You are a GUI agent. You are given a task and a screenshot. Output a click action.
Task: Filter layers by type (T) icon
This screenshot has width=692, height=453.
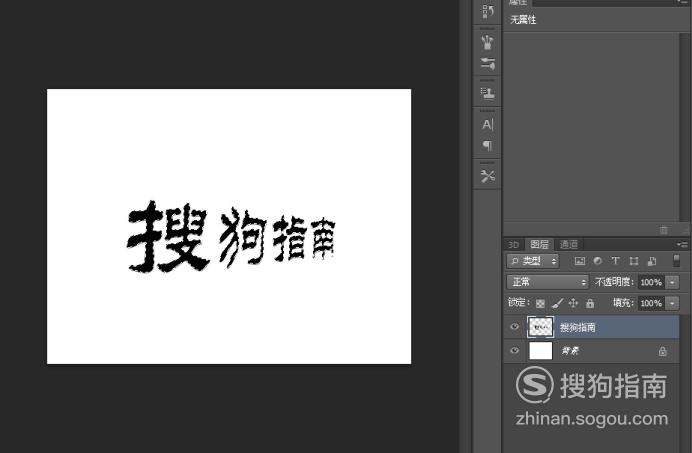[615, 261]
